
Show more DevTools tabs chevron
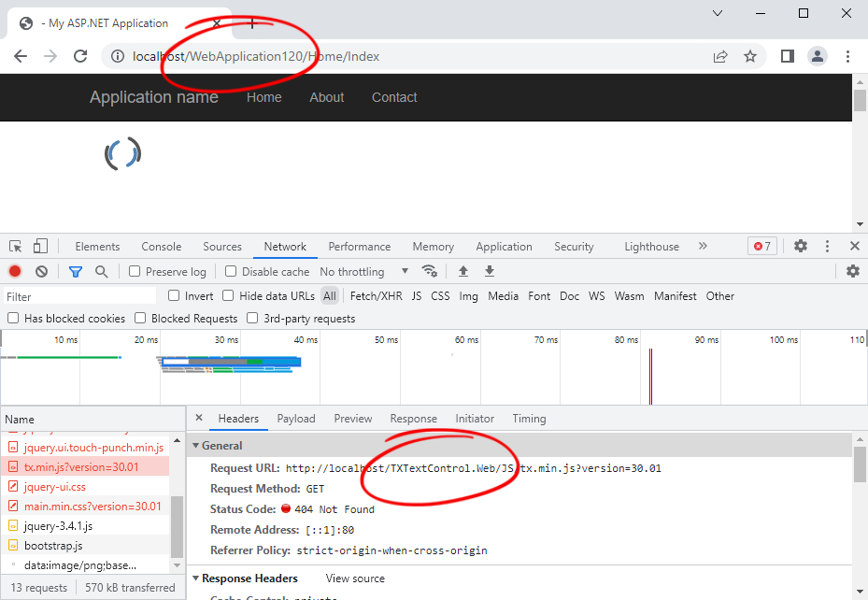[703, 247]
